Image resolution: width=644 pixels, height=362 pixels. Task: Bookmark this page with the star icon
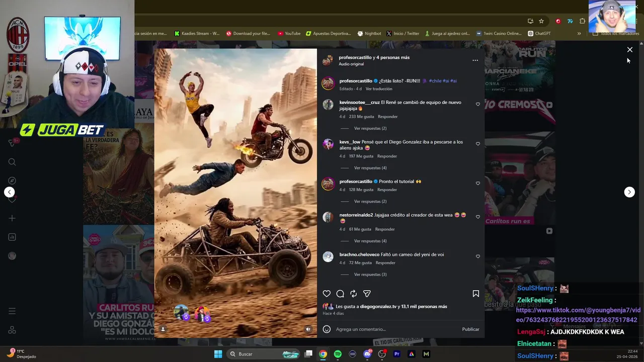541,21
